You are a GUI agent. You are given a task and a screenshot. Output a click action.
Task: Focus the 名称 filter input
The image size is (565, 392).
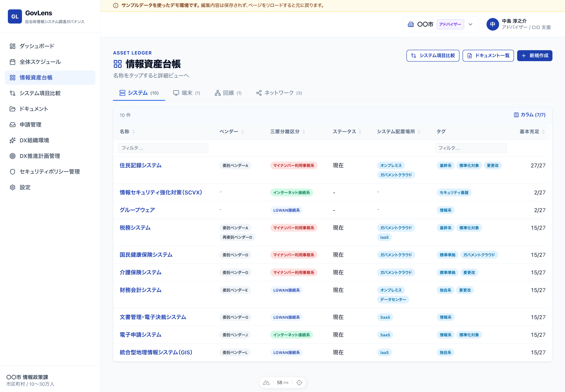[x=163, y=148]
